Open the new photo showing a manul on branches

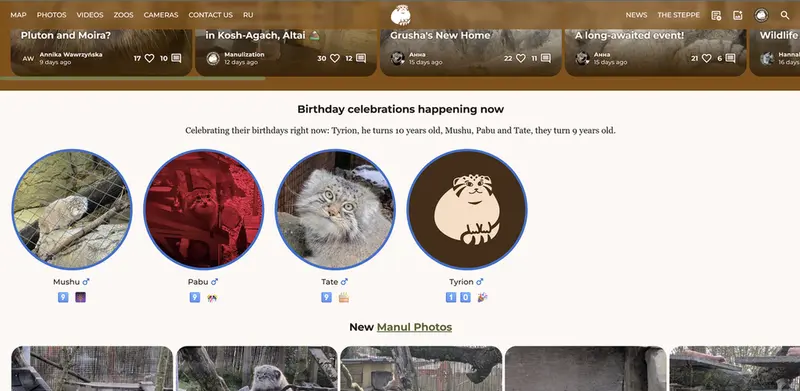[257, 369]
